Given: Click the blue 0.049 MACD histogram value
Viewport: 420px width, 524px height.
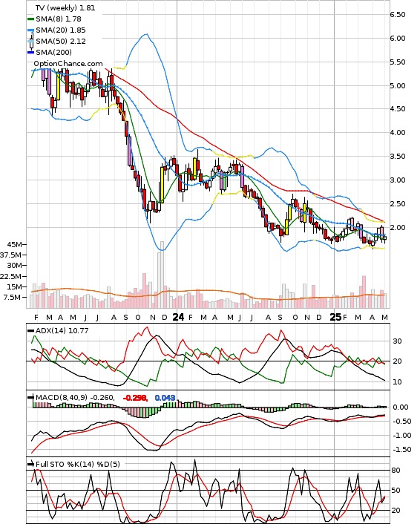Looking at the screenshot, I should tap(165, 398).
